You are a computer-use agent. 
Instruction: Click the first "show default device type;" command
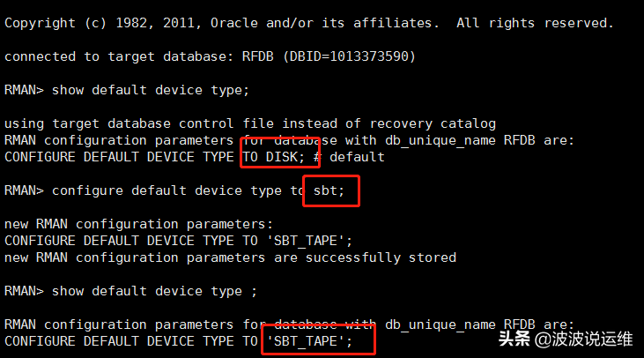point(152,90)
